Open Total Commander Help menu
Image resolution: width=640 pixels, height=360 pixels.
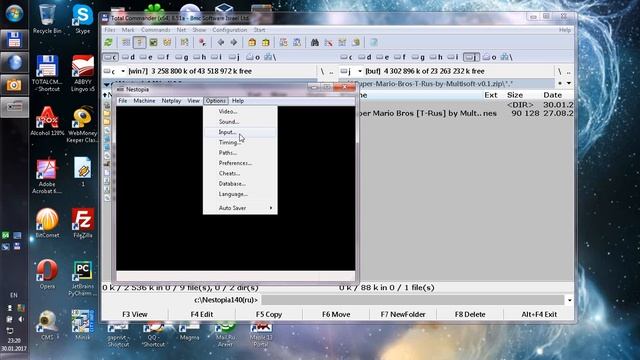(565, 30)
